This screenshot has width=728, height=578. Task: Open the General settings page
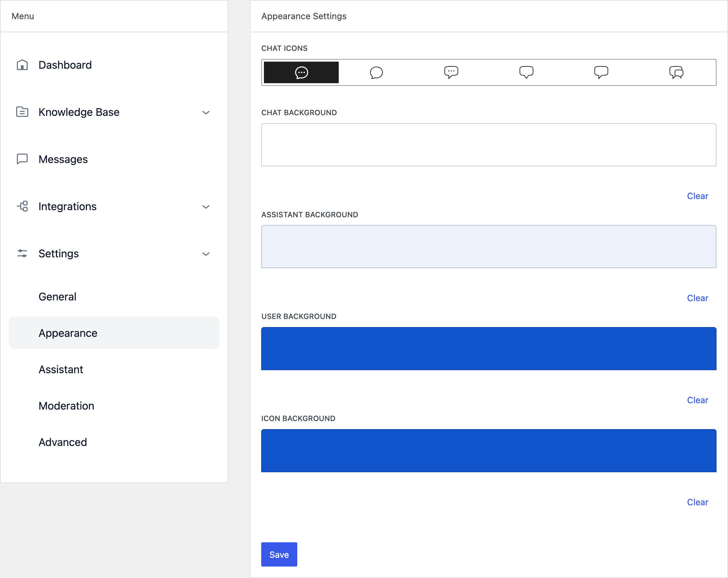point(57,297)
